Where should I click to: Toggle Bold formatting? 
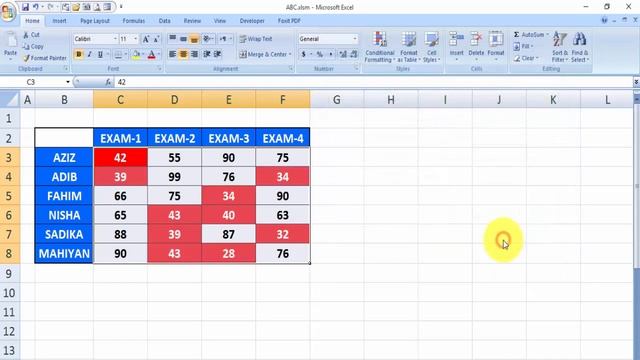(79, 54)
